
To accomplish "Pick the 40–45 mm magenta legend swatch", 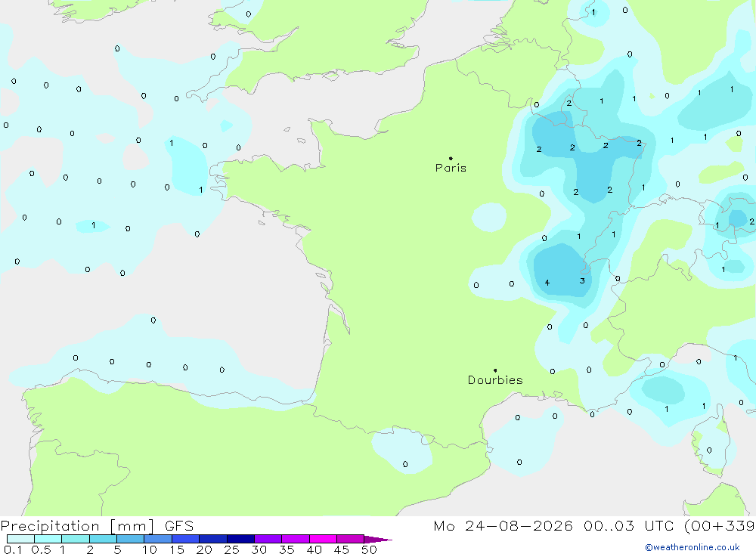I will 323,539.
